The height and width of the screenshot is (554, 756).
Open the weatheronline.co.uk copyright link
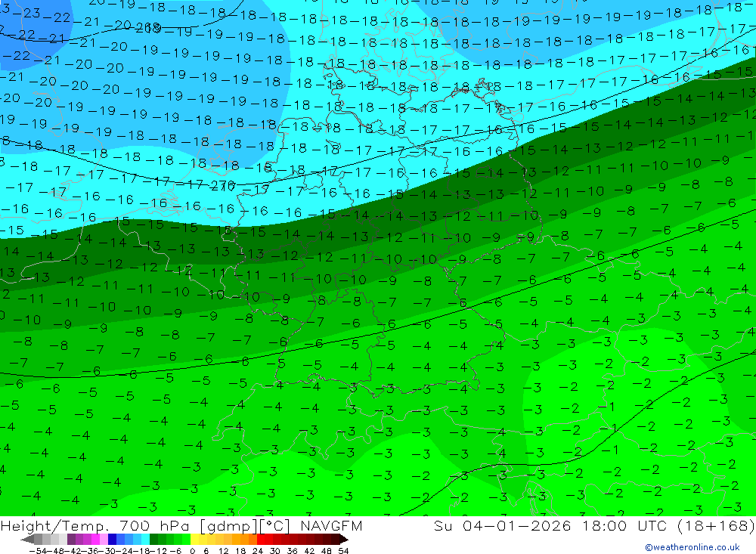[x=692, y=546]
